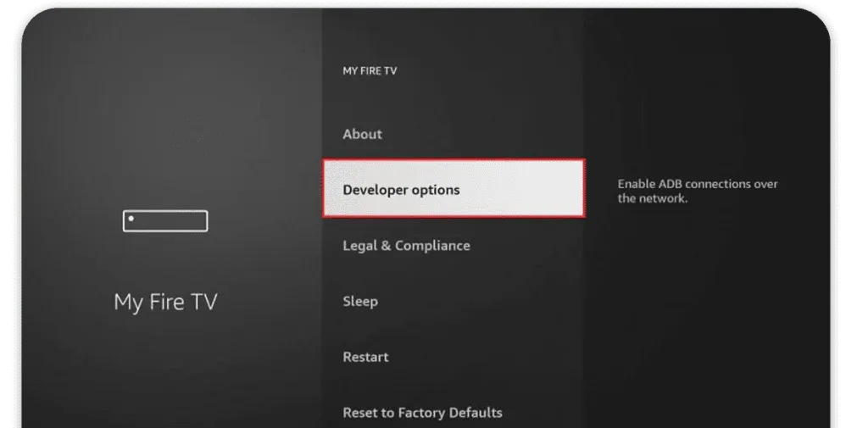Open Legal & Compliance
The height and width of the screenshot is (428, 868).
coord(406,246)
